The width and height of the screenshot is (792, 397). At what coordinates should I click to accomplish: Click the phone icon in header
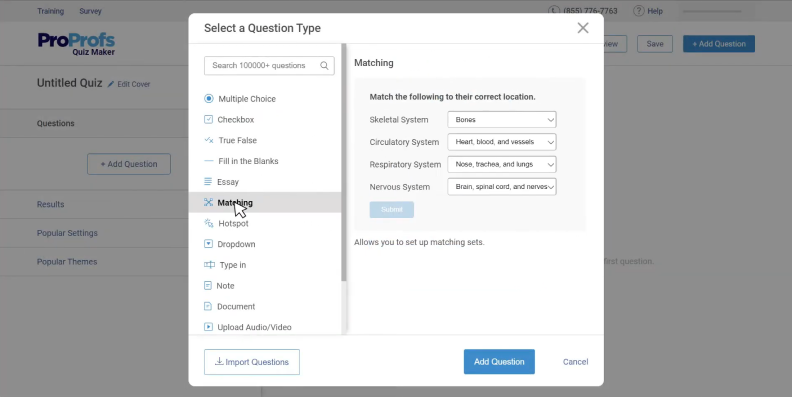(554, 11)
